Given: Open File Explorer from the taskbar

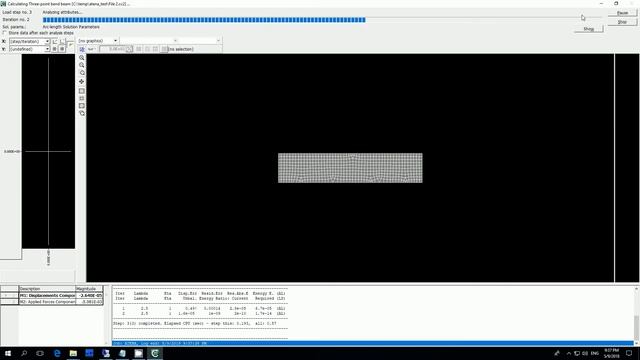Looking at the screenshot, I should (73, 353).
